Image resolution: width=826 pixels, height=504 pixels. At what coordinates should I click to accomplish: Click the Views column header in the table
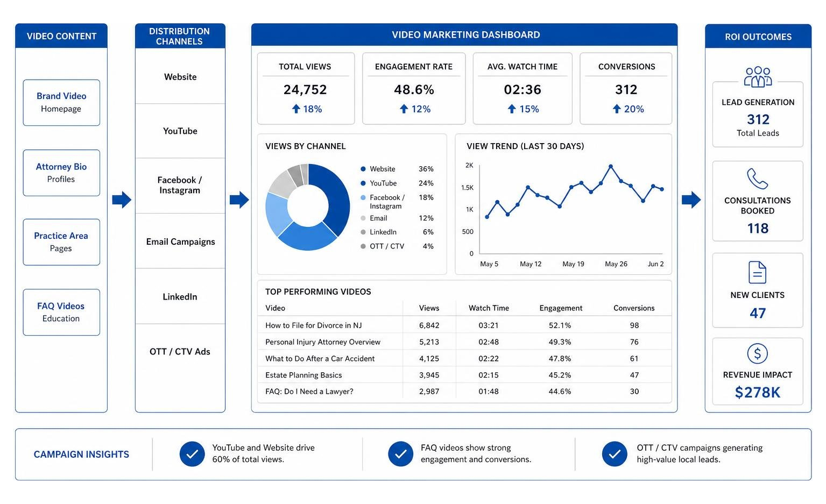(x=429, y=308)
